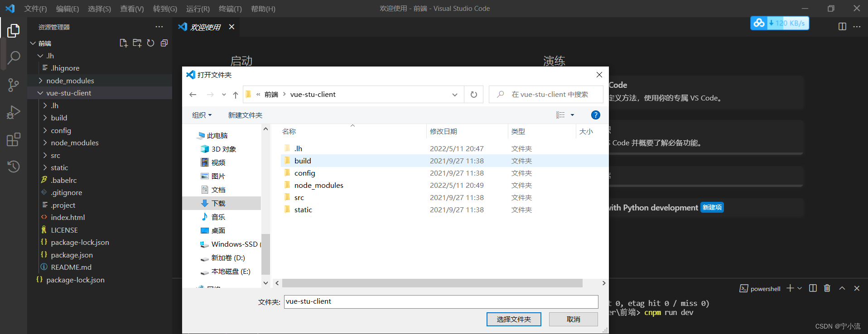Open the 终端(T) menu

tap(230, 9)
